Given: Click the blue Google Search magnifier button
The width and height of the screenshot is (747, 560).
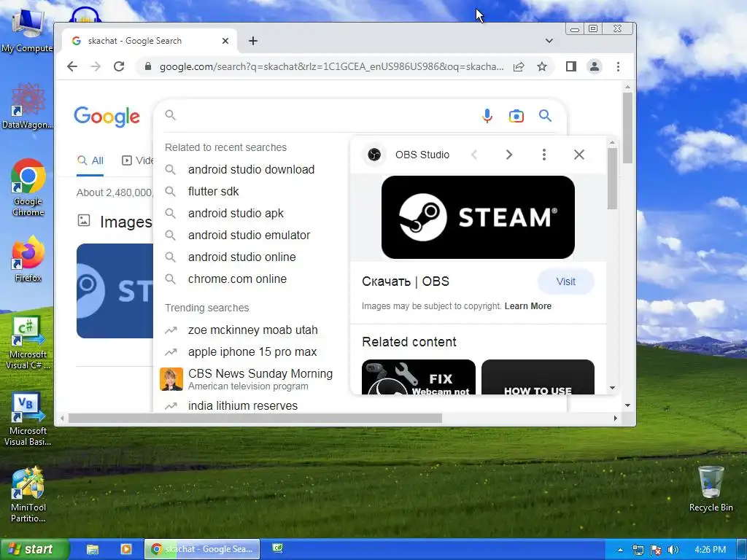Looking at the screenshot, I should (546, 116).
